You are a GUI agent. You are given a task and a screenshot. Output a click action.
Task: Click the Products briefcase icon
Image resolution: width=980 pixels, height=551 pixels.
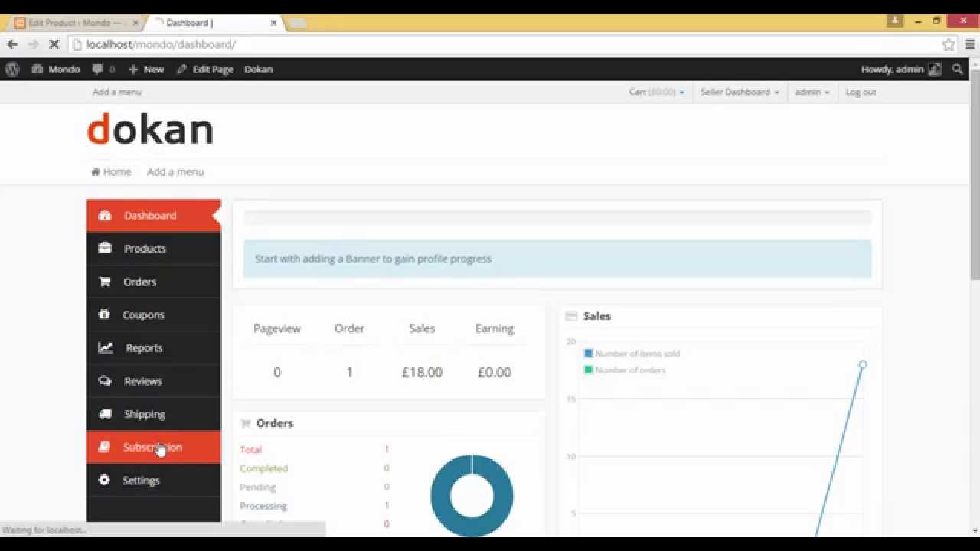tap(105, 249)
